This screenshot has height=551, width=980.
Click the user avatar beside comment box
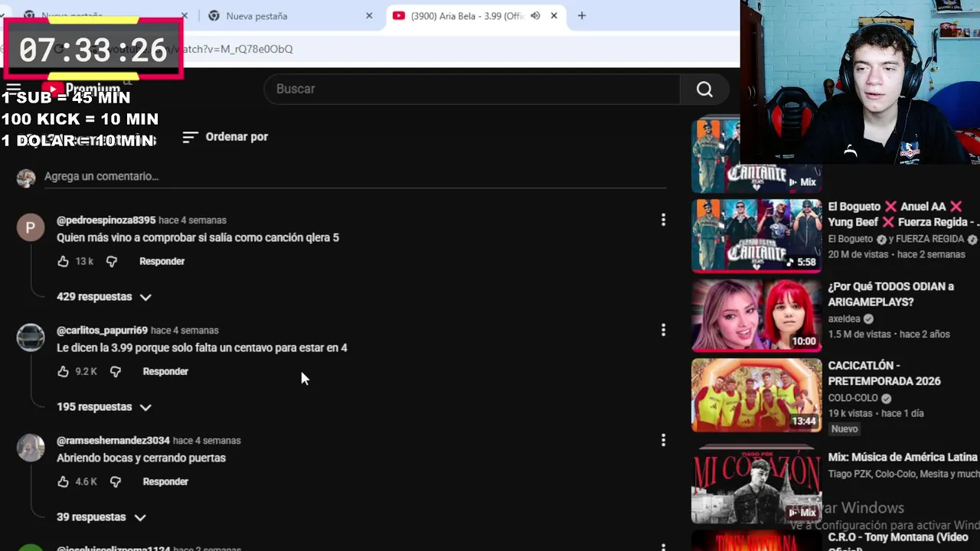click(x=26, y=178)
